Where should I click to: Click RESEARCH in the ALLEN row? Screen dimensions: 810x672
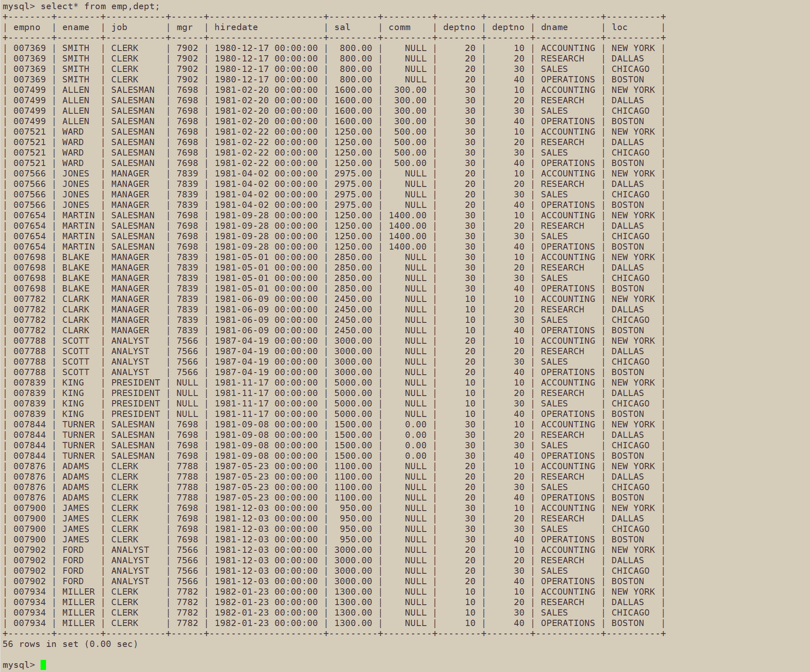562,100
